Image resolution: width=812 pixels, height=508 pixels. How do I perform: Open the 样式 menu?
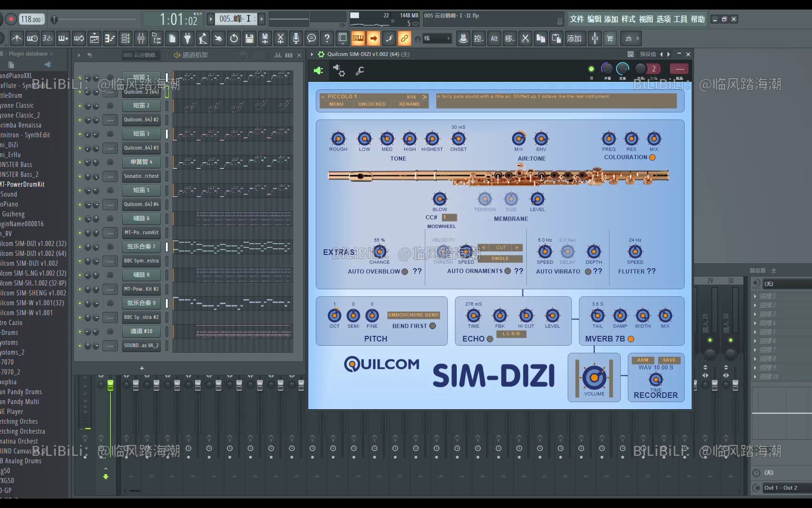[628, 19]
